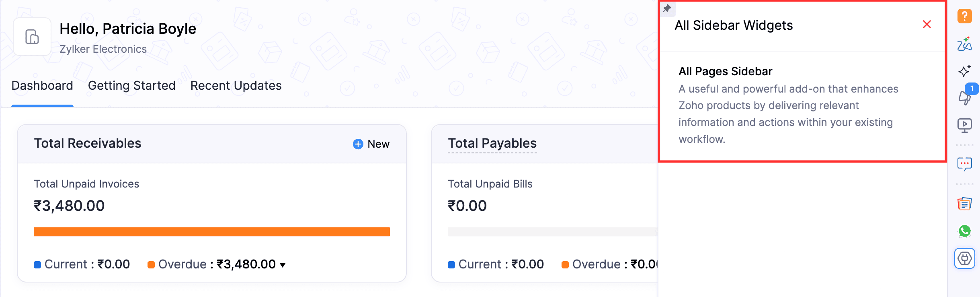Open the orange help question mark icon
Screen dimensions: 980x297
click(x=964, y=16)
